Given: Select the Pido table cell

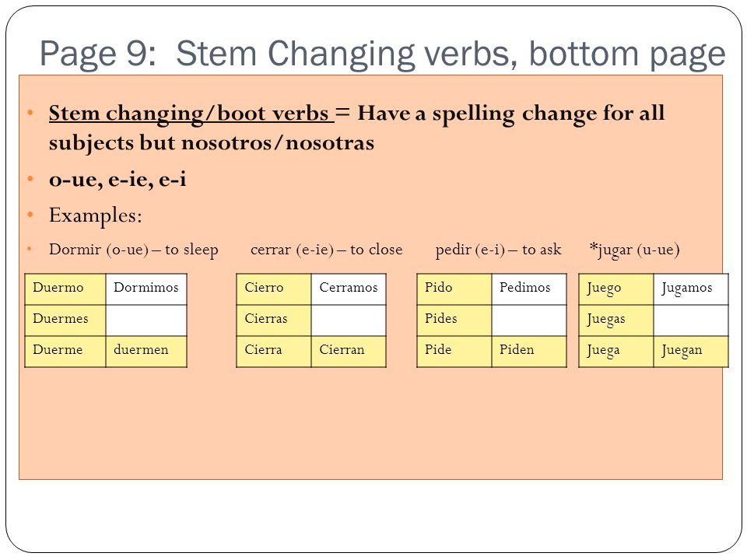Looking at the screenshot, I should (x=454, y=289).
